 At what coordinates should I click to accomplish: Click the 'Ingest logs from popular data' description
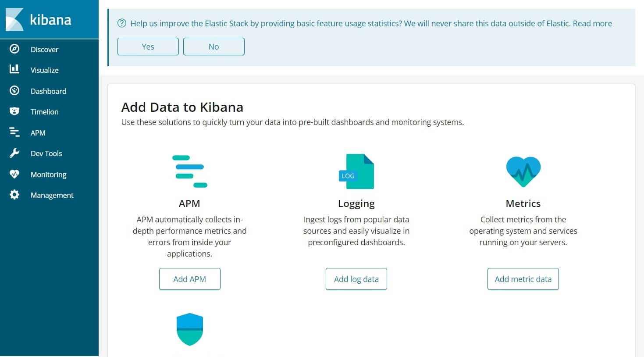point(356,231)
